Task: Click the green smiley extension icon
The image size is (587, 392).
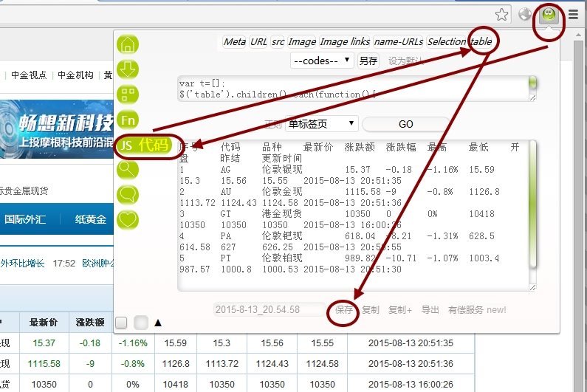Action: click(x=549, y=15)
